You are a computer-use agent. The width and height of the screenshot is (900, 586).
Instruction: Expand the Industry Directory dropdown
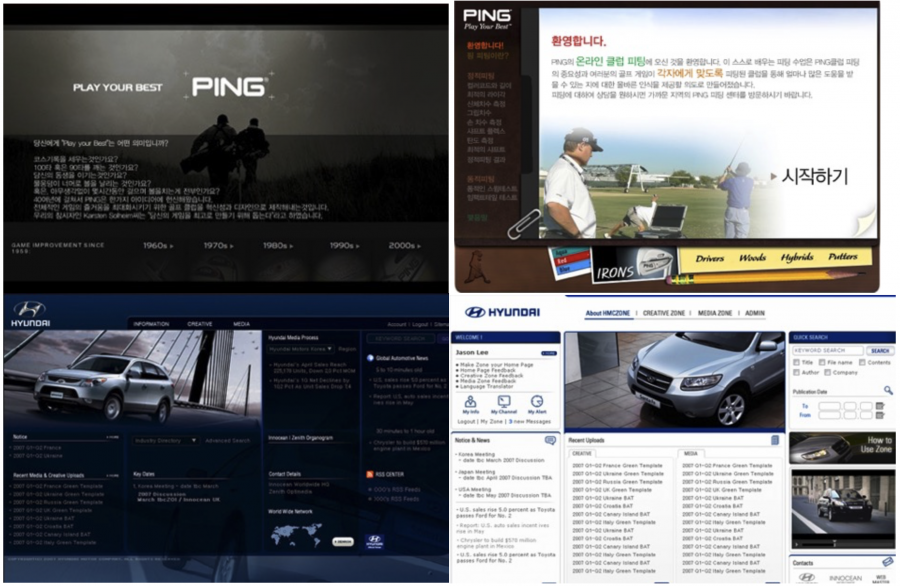(x=164, y=440)
